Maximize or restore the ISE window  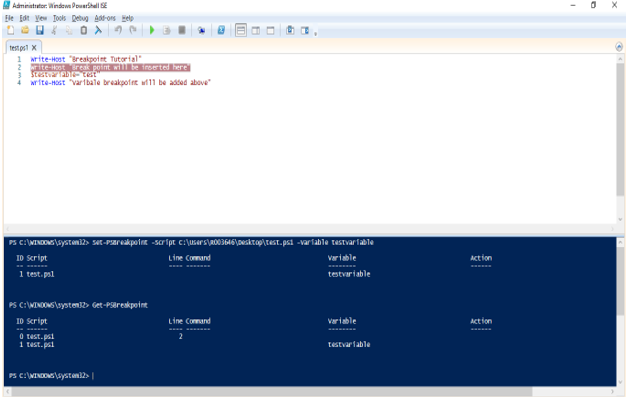point(594,6)
